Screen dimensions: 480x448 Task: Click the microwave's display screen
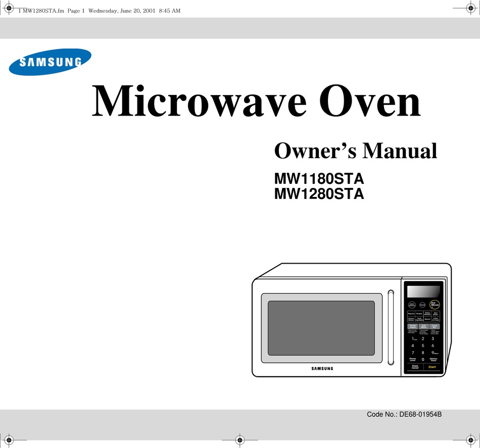tap(424, 291)
